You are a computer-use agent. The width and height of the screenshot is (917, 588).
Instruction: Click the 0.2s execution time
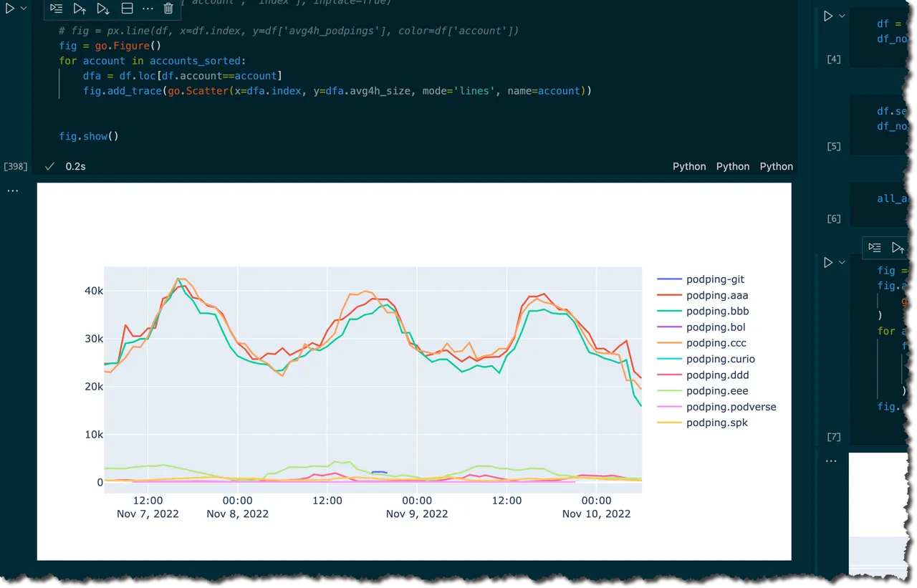[75, 166]
